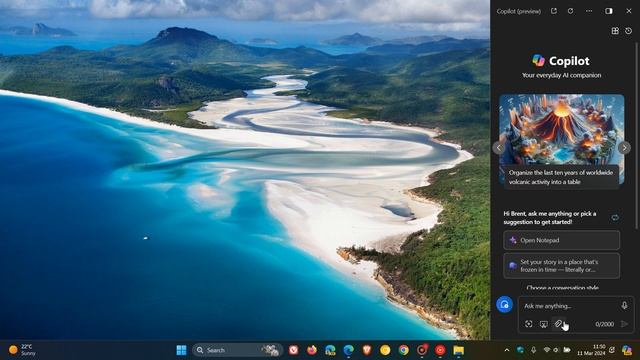Click the Copilot (preview) title text
640x360 pixels.
pyautogui.click(x=518, y=11)
